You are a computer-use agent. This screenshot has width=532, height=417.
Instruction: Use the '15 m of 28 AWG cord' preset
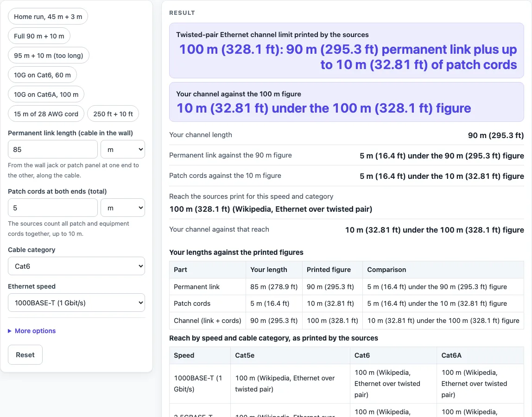pos(46,114)
